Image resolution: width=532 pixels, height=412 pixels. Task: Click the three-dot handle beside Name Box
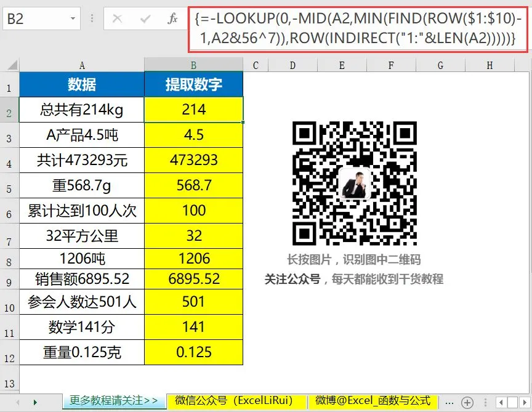92,18
